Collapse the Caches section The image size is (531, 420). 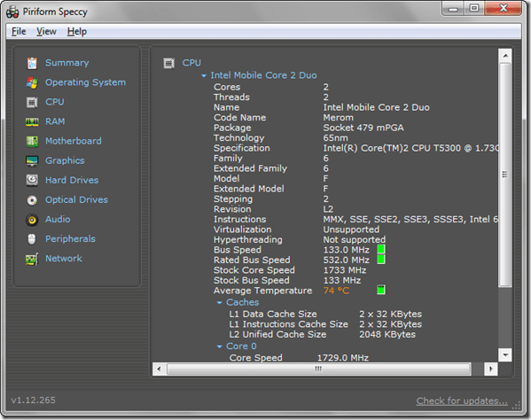click(x=220, y=302)
